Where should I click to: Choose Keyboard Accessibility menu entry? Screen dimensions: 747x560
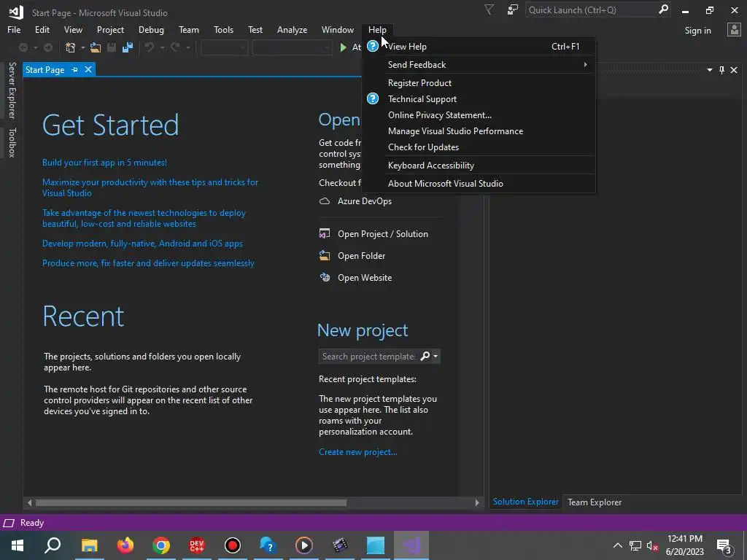click(x=479, y=166)
